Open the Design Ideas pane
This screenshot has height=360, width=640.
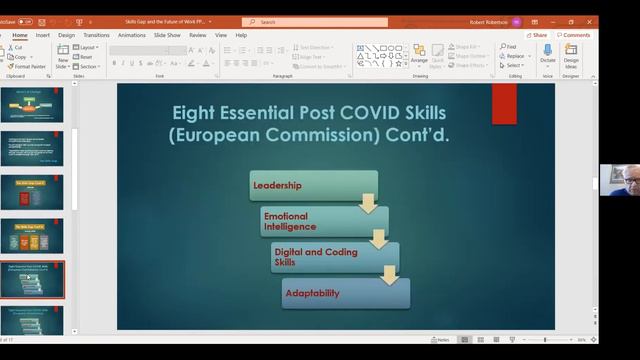pos(571,56)
